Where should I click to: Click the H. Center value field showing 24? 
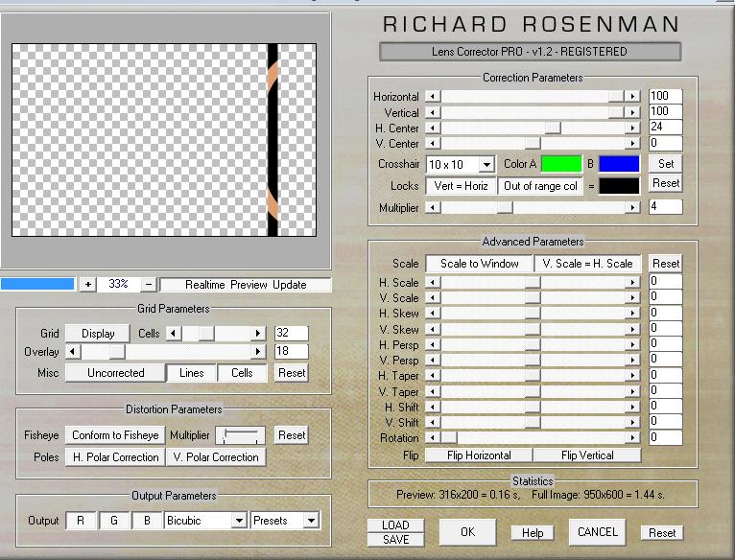[665, 127]
